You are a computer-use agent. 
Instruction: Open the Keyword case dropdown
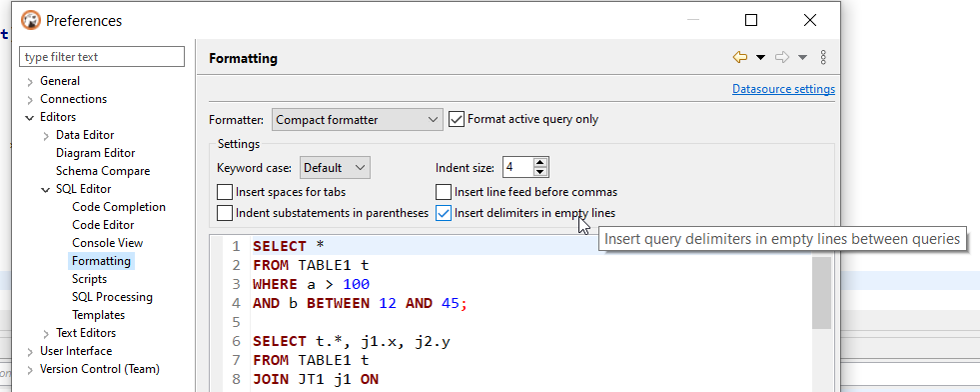[x=335, y=168]
